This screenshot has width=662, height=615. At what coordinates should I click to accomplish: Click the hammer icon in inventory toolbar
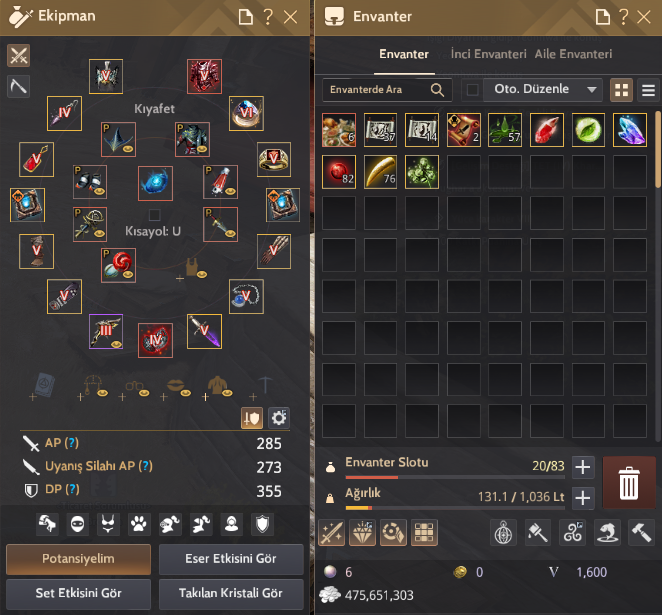pos(641,532)
